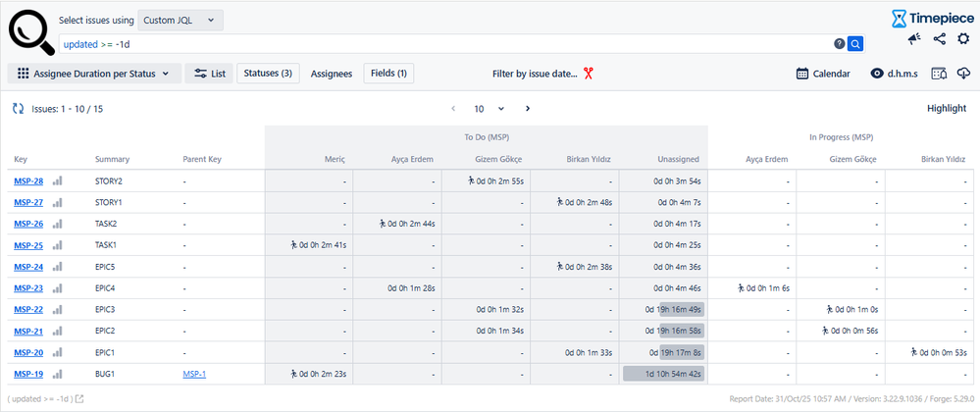Click the announcements megaphone icon
The height and width of the screenshot is (412, 980).
point(914,39)
